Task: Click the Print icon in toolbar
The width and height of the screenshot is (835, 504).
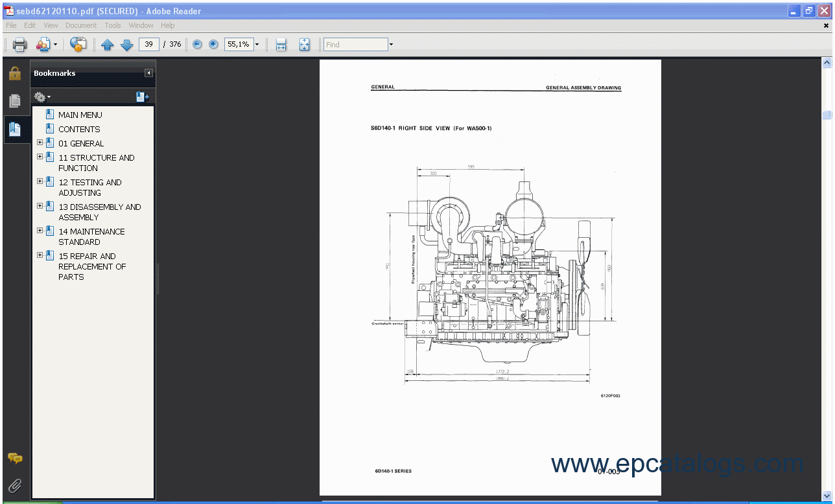Action: coord(20,45)
